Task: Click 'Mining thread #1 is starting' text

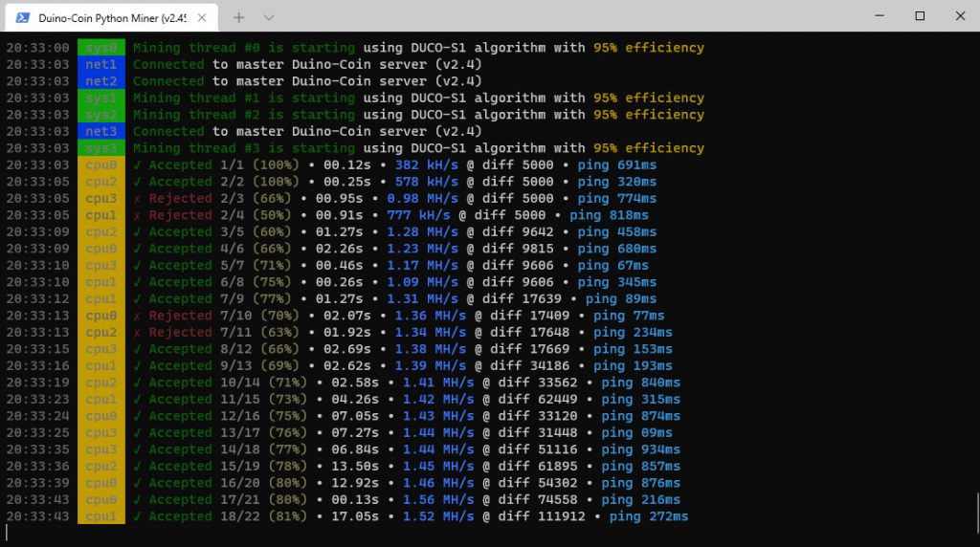Action: click(x=244, y=98)
